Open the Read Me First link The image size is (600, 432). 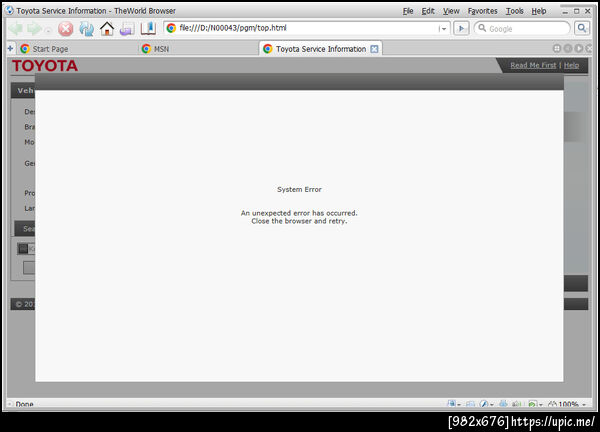pos(533,65)
